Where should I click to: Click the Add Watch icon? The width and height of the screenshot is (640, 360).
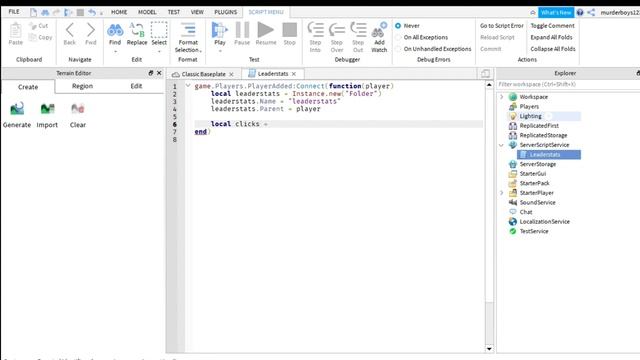coord(379,30)
